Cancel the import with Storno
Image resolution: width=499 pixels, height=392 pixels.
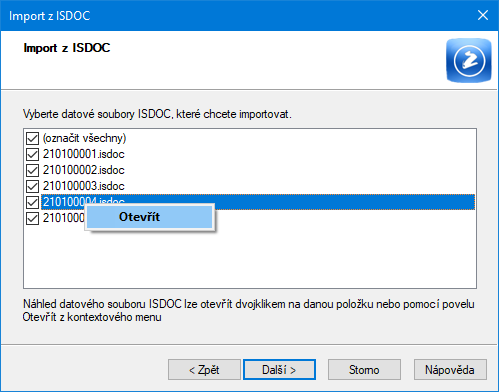click(x=364, y=369)
